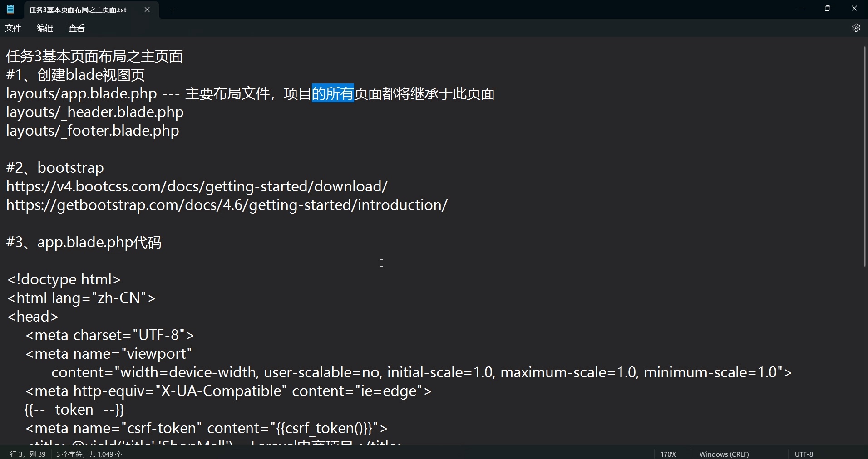Open the 文件 menu
The image size is (868, 459).
[x=13, y=28]
